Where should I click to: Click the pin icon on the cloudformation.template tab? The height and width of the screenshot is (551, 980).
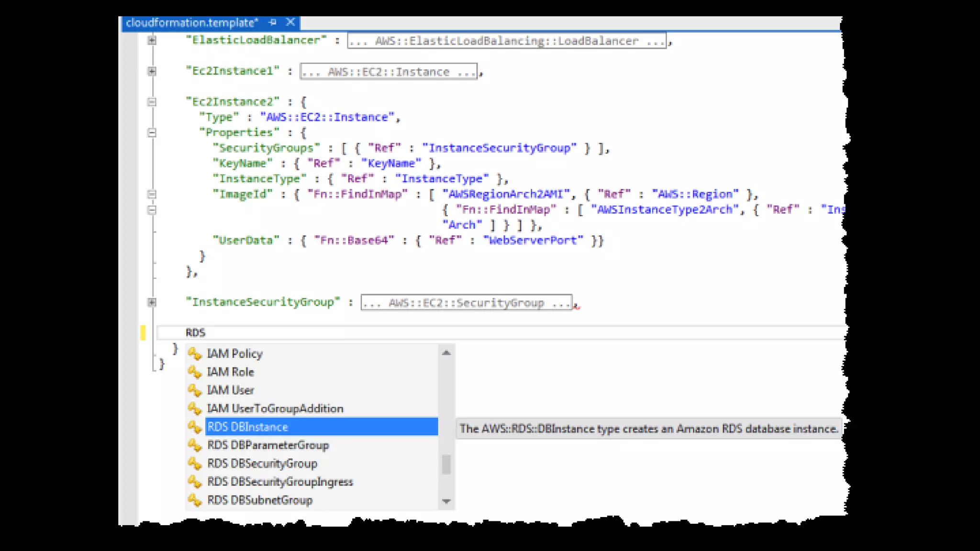tap(273, 22)
